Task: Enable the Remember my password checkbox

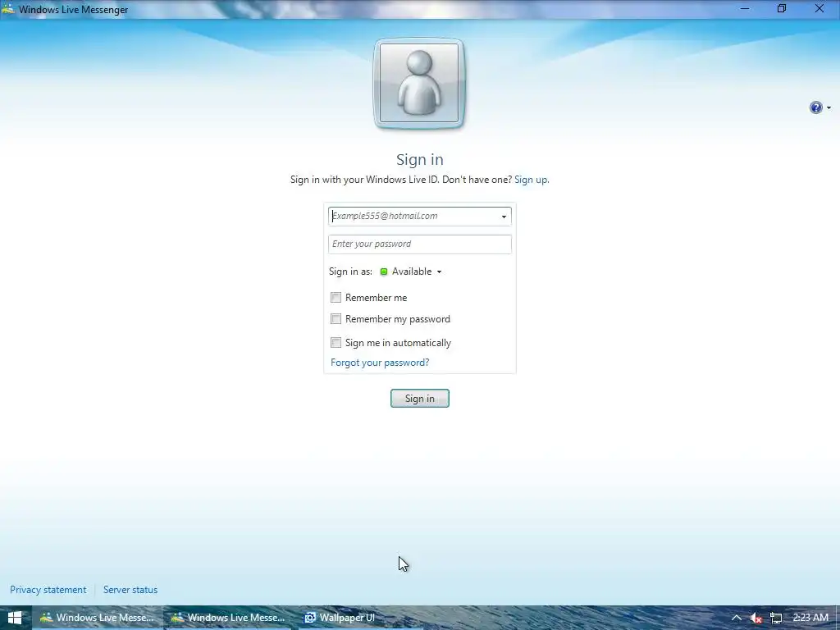Action: [336, 319]
